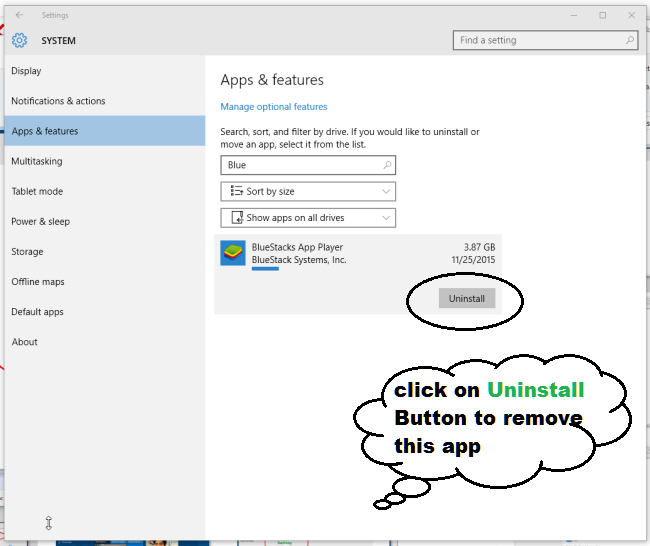Select Apps & features in sidebar
The height and width of the screenshot is (546, 650).
(x=105, y=131)
